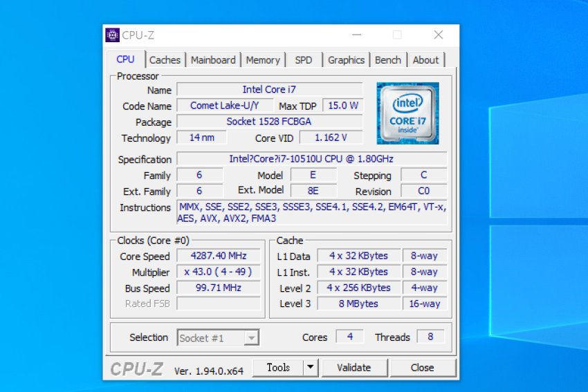Click the L1 Inst. associativity '8-way'
The height and width of the screenshot is (392, 588).
tap(425, 272)
